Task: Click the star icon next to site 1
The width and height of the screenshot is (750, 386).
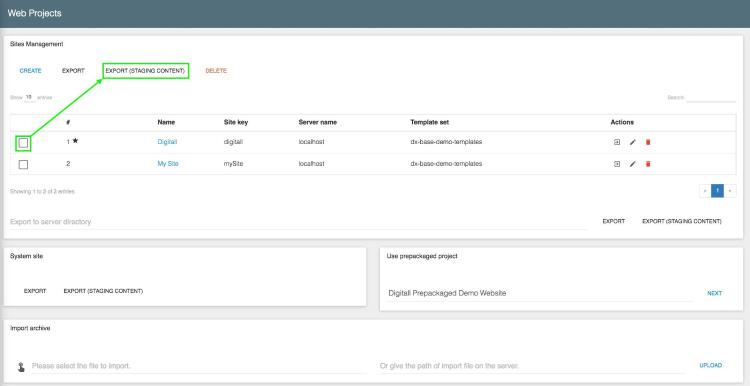Action: 75,141
